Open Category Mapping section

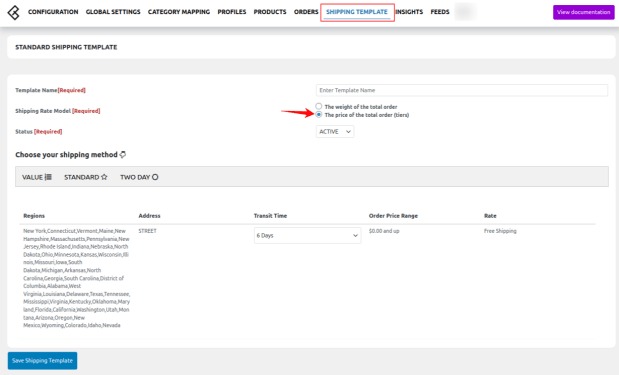coord(179,12)
